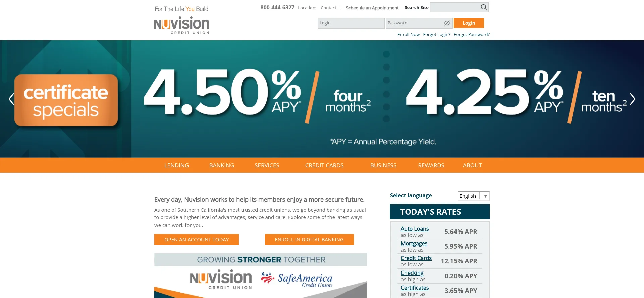The width and height of the screenshot is (644, 298).
Task: Open the Credit Cards rate link
Action: coord(416,258)
